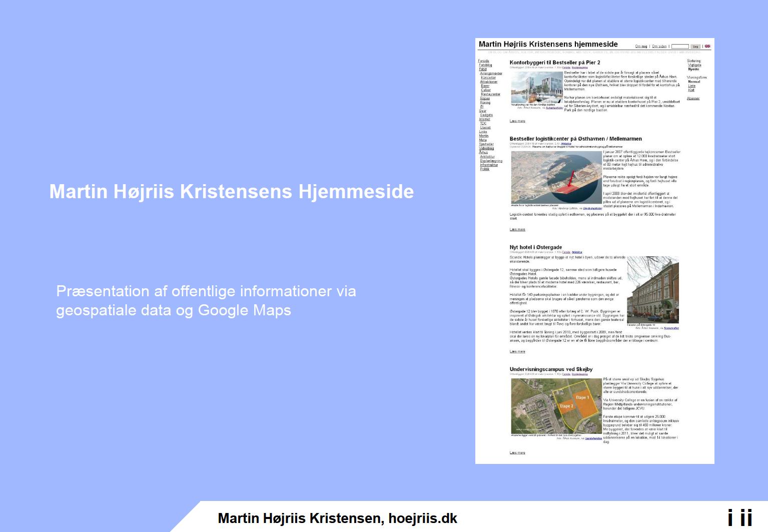Open the Om mig link
Screen dimensions: 768x532
[641, 47]
